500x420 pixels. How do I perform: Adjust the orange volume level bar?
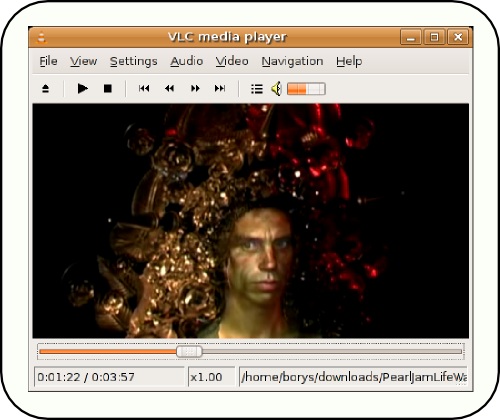(306, 89)
